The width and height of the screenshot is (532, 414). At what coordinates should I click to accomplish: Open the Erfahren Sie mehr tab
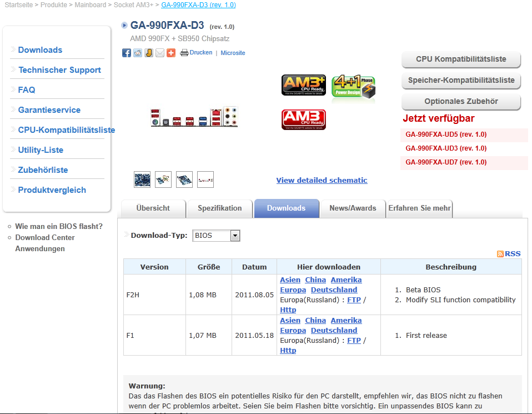point(420,208)
